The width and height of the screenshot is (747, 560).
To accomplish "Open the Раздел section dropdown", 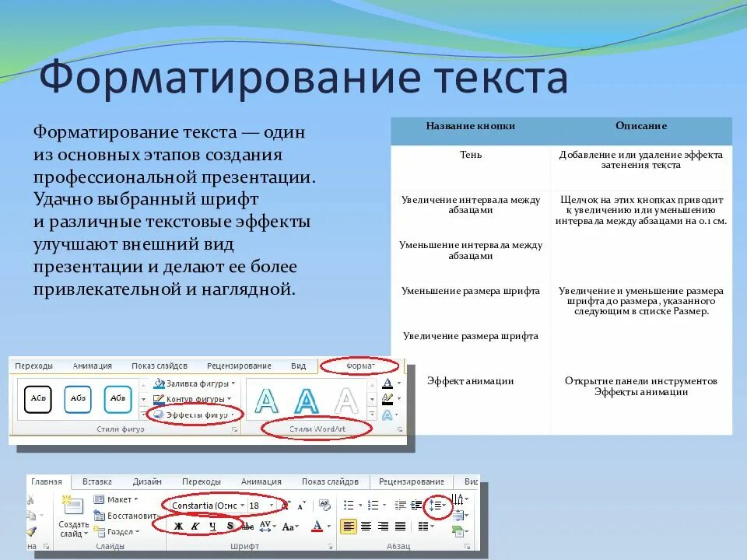I will coord(117,531).
